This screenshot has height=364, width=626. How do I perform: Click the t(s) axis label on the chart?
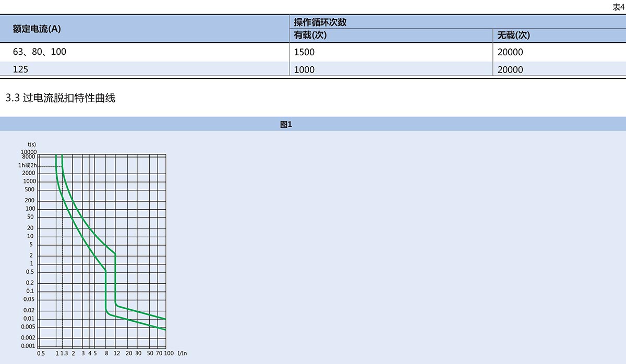32,144
